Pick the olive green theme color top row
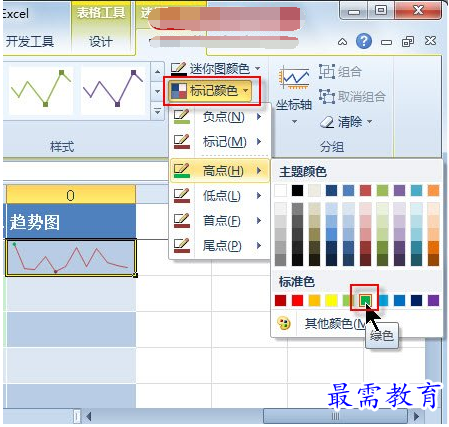Image resolution: width=449 pixels, height=427 pixels. [x=382, y=191]
